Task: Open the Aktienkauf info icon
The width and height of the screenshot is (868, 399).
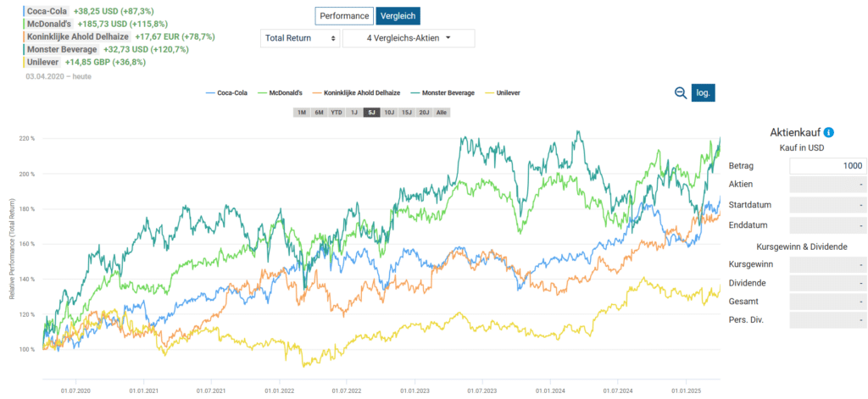Action: tap(829, 132)
